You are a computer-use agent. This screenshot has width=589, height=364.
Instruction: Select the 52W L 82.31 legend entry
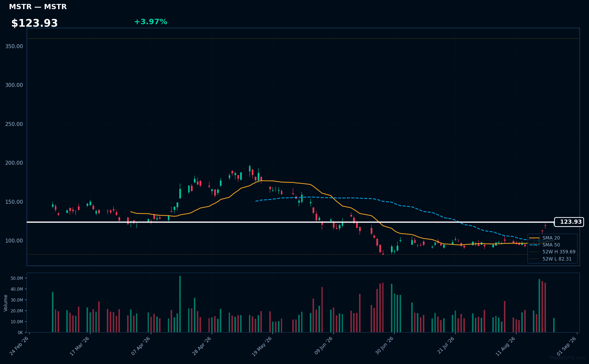(550, 259)
